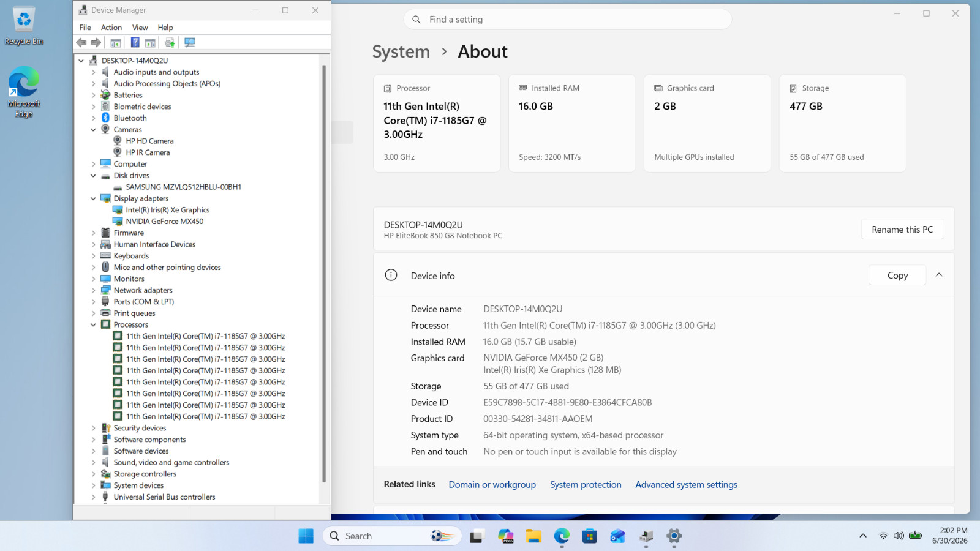Open the File menu in Device Manager
The width and height of the screenshot is (980, 551).
click(x=85, y=28)
